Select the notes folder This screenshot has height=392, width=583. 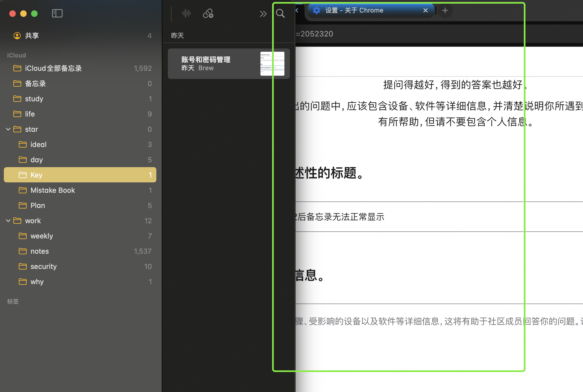40,251
